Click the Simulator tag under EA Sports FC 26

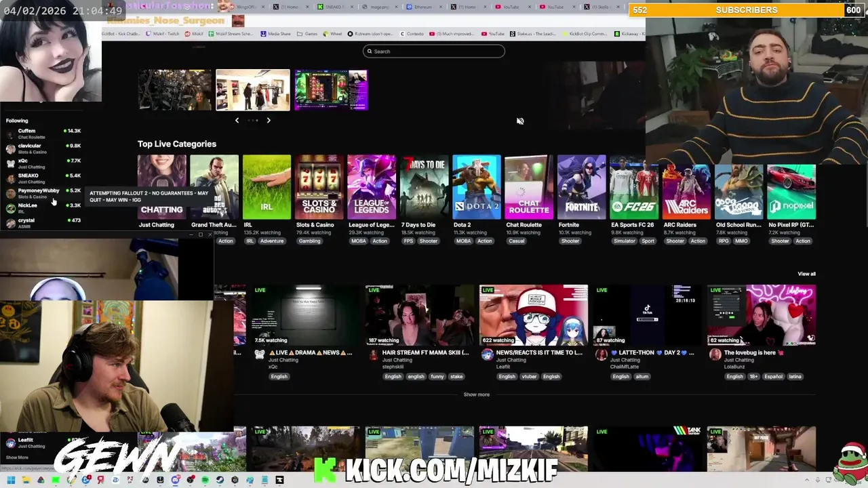625,241
